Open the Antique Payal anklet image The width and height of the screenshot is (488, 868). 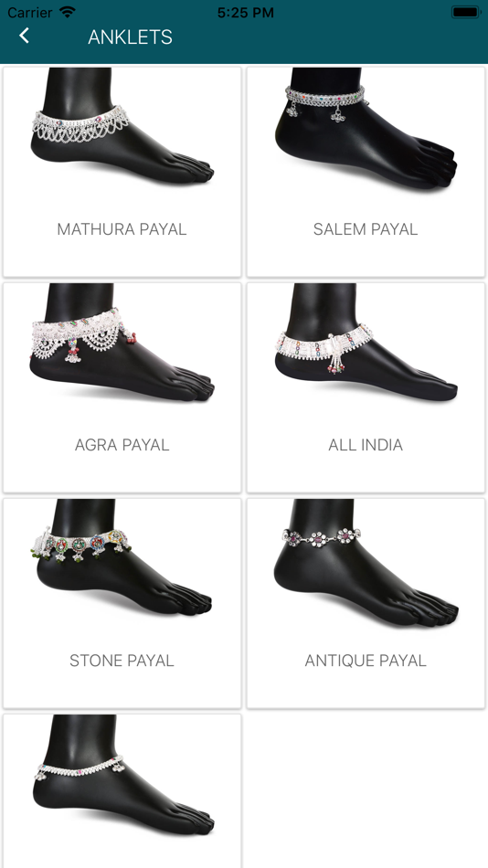coord(366,563)
